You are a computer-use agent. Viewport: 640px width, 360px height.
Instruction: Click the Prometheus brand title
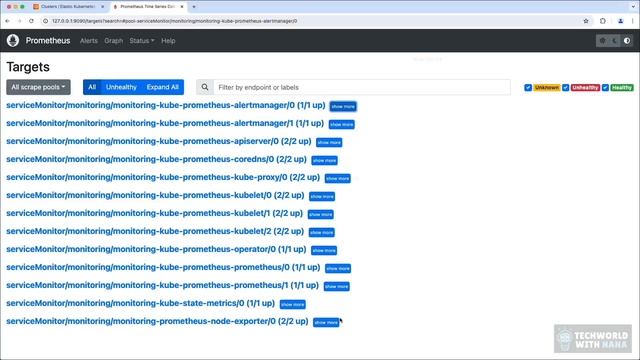[48, 40]
